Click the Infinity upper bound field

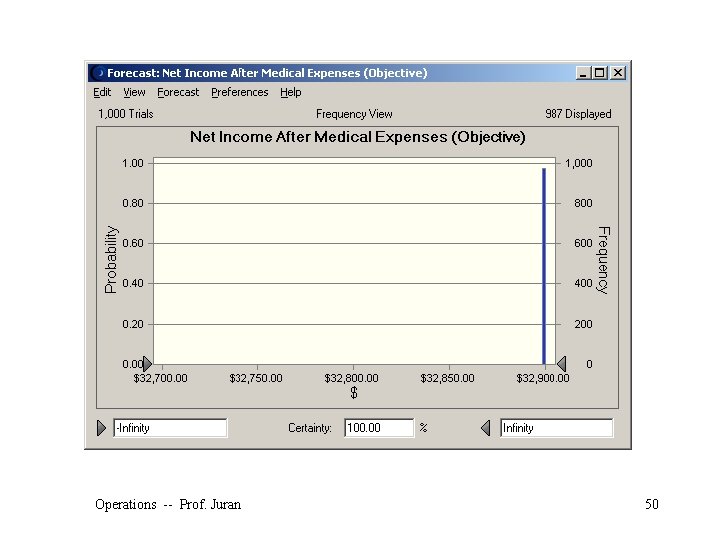[556, 428]
